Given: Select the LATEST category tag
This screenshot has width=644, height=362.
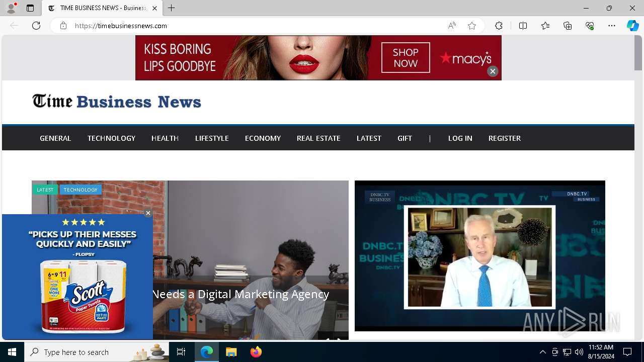Looking at the screenshot, I should point(45,190).
